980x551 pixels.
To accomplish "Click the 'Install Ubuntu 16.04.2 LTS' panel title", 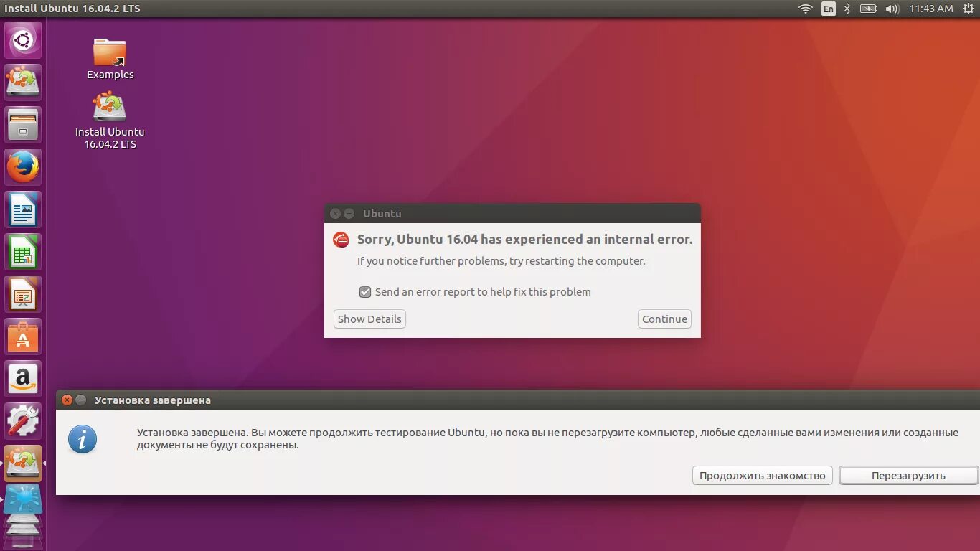I will 72,9.
